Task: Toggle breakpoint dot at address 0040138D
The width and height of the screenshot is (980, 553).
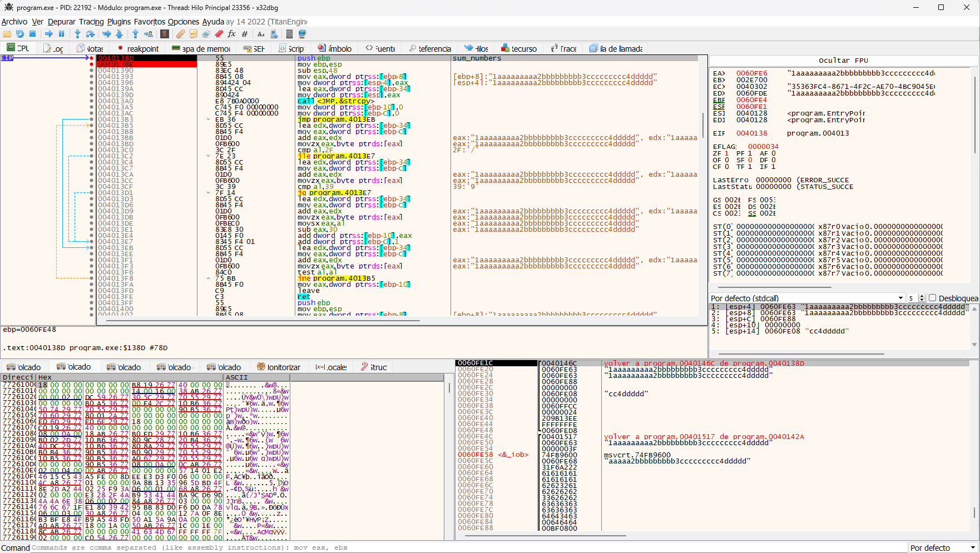Action: tap(92, 58)
